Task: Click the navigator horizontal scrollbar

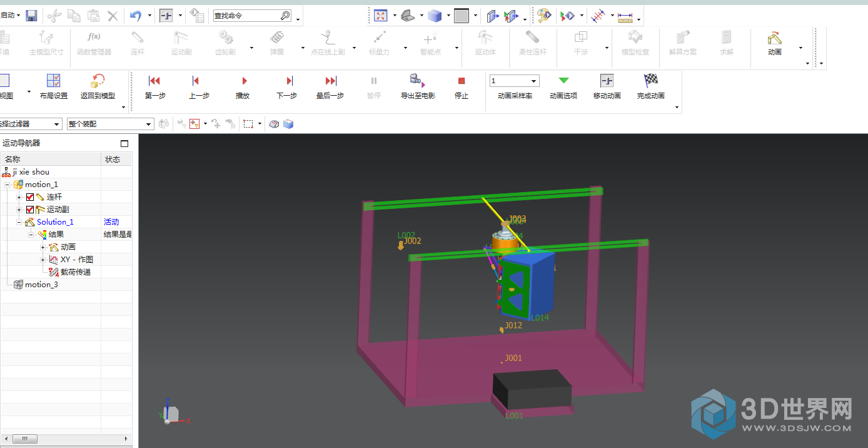Action: click(66, 439)
